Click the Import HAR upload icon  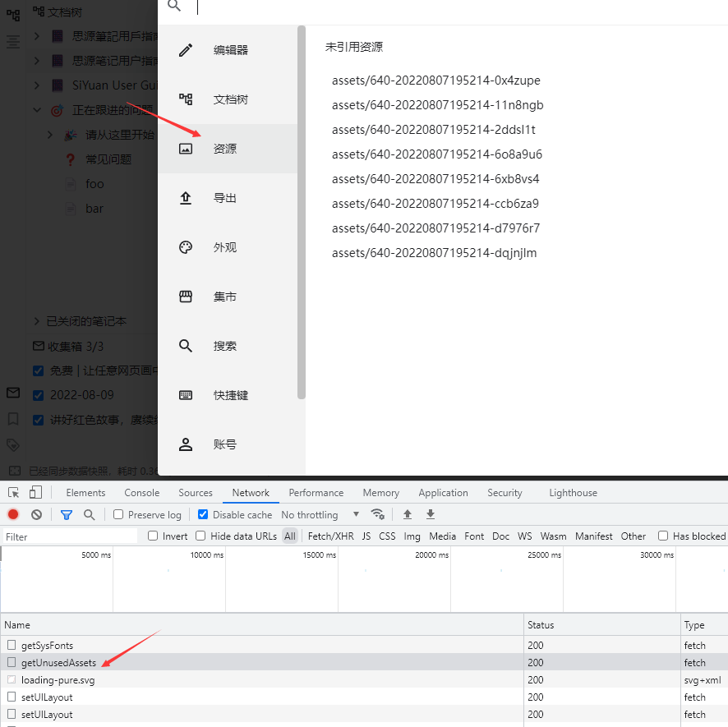408,514
